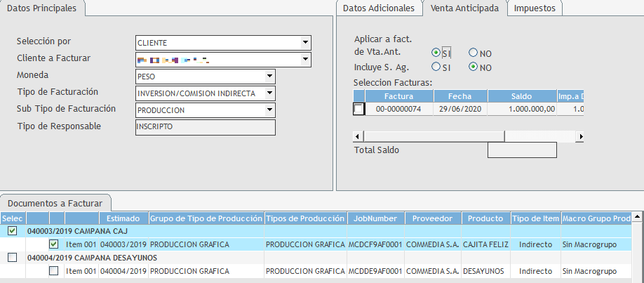The image size is (644, 283).
Task: Open the Selección por dropdown
Action: pyautogui.click(x=305, y=43)
